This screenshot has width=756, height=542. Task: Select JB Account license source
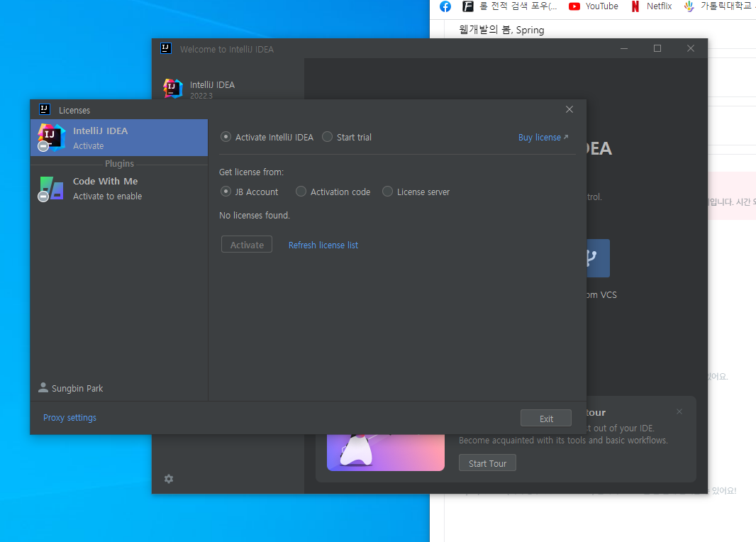click(x=249, y=192)
